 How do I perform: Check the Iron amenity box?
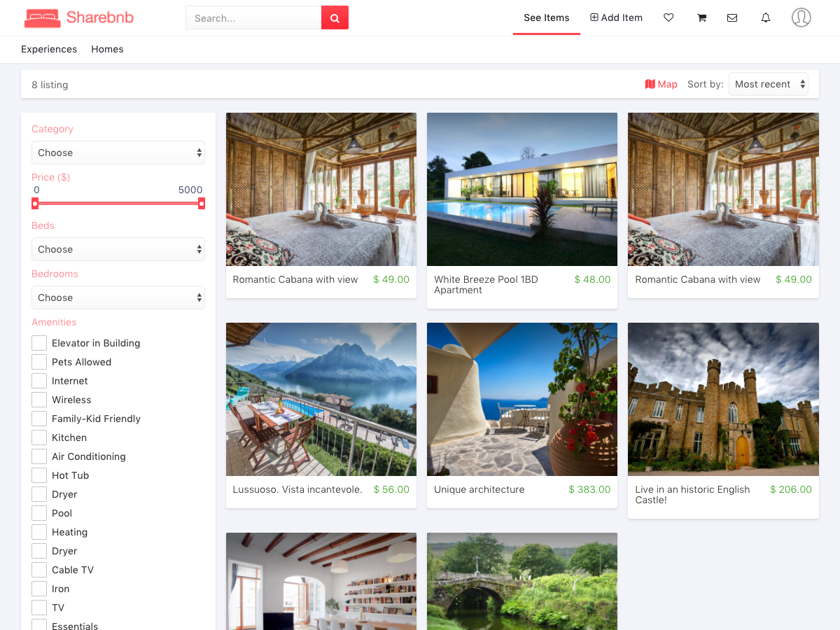(x=39, y=589)
